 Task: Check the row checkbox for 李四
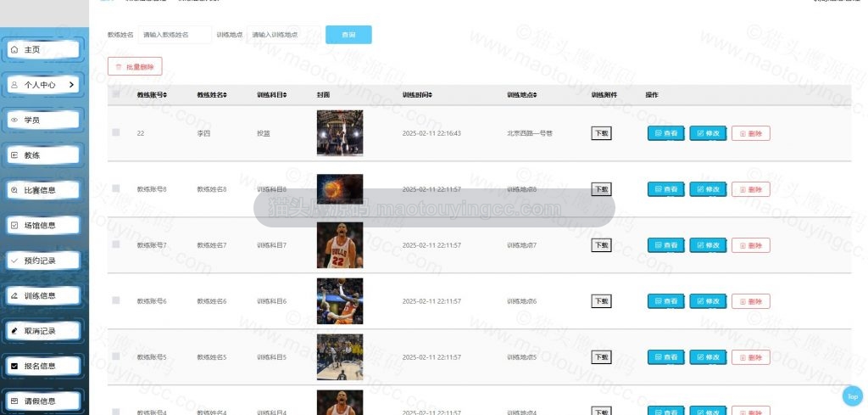[x=115, y=132]
